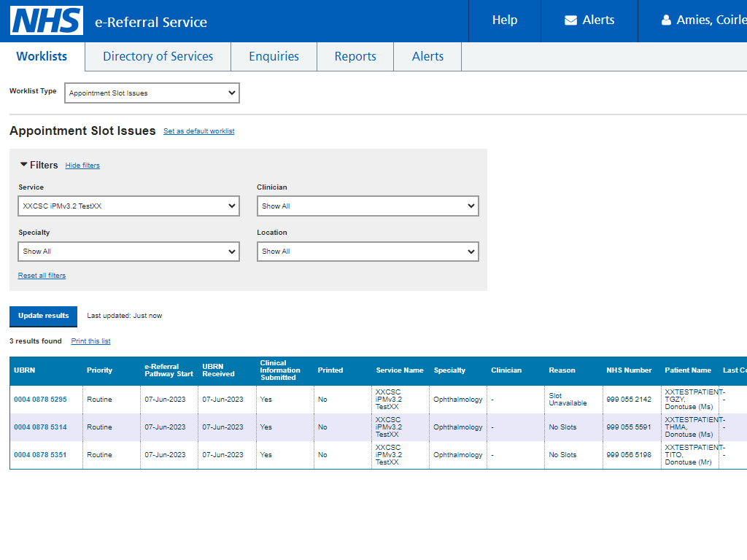The height and width of the screenshot is (560, 747).
Task: Click Set as default worklist link
Action: pyautogui.click(x=198, y=131)
